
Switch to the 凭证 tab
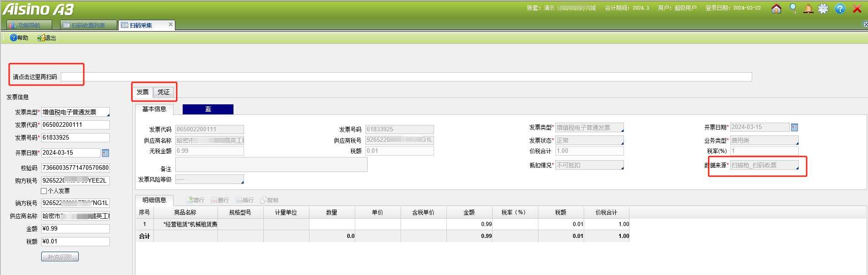click(163, 92)
